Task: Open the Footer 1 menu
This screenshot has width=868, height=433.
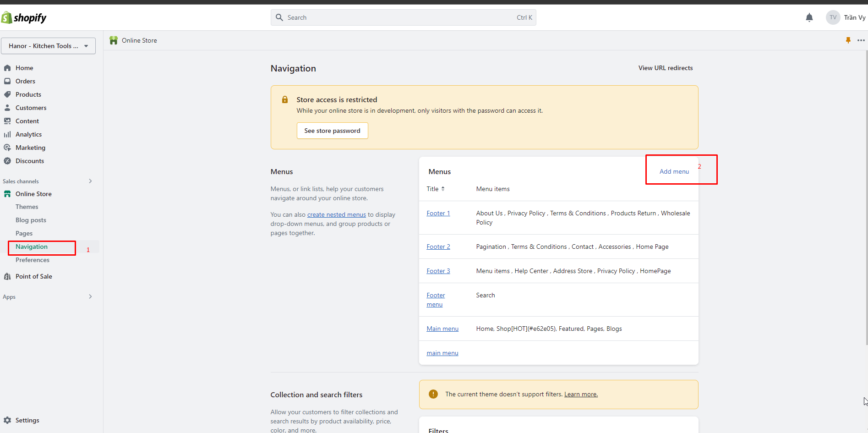Action: (x=438, y=213)
